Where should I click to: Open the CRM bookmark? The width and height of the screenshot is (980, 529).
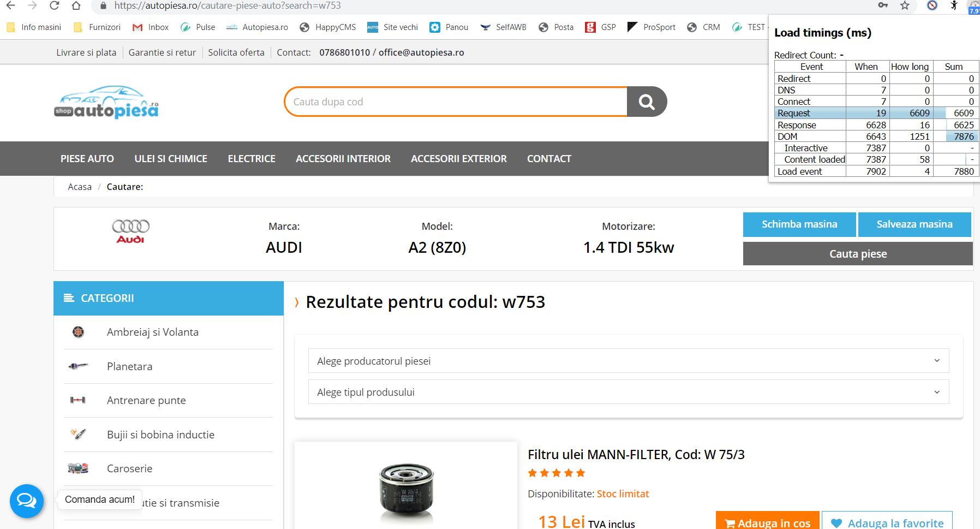[703, 27]
